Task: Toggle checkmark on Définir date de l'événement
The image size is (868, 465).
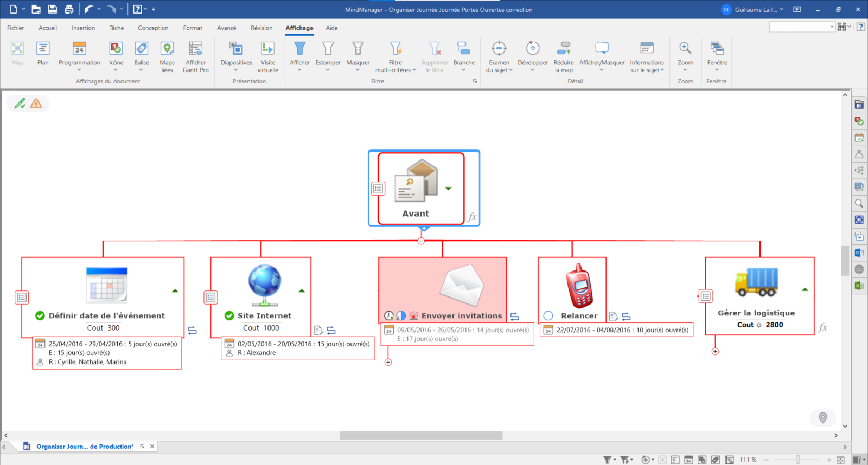Action: coord(40,315)
